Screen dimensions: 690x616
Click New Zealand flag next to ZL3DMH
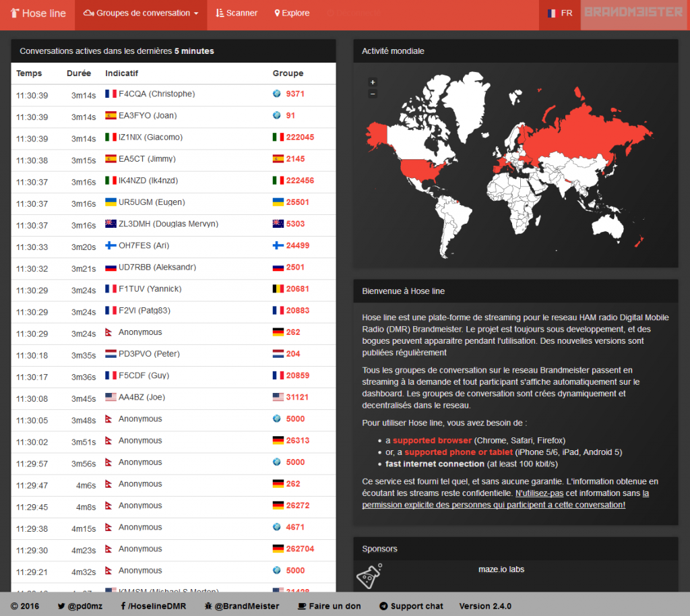tap(111, 224)
